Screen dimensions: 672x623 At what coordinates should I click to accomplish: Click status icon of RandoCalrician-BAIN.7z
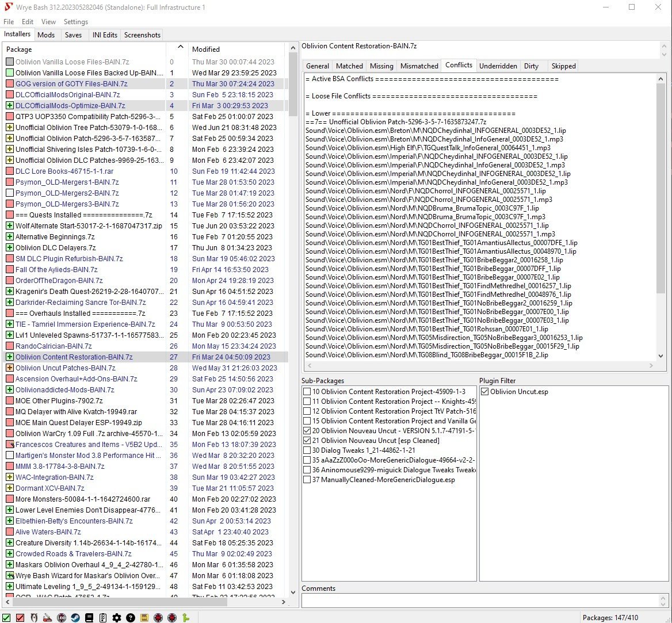pos(9,346)
